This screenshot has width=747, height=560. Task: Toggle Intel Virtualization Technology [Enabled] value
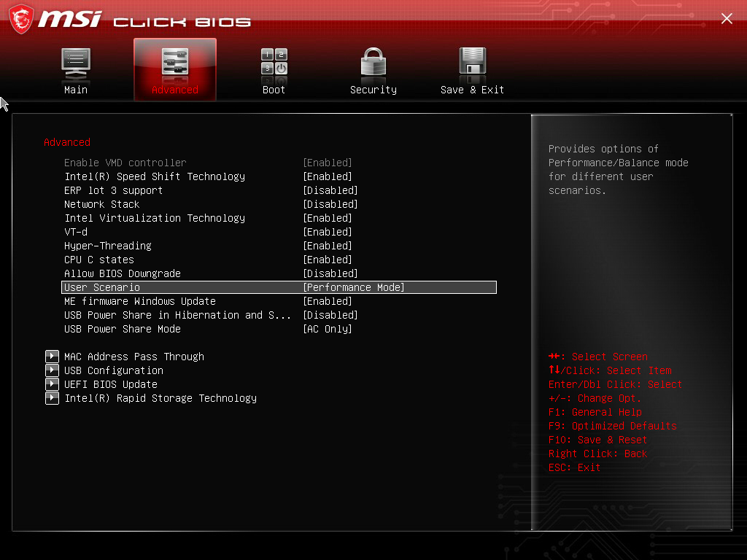point(328,218)
